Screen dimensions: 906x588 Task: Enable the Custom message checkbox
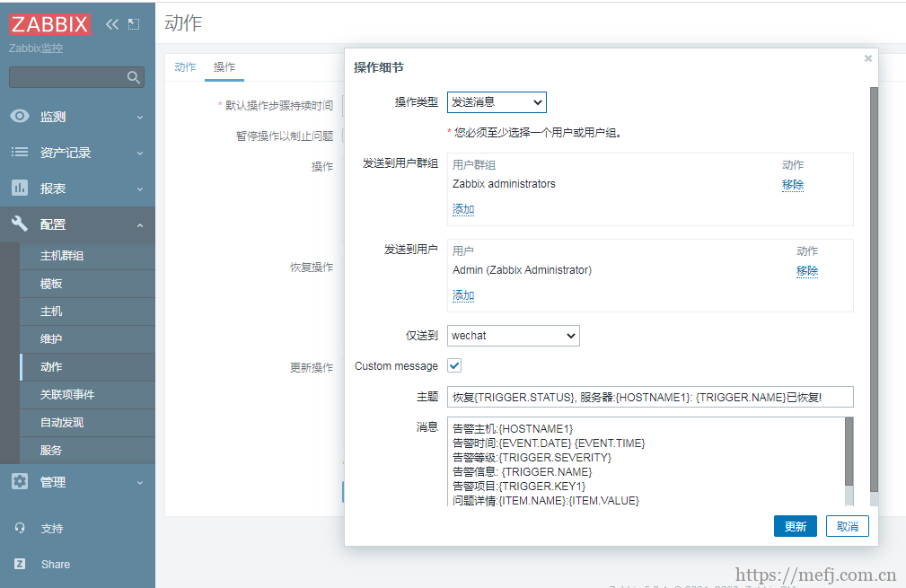point(453,365)
